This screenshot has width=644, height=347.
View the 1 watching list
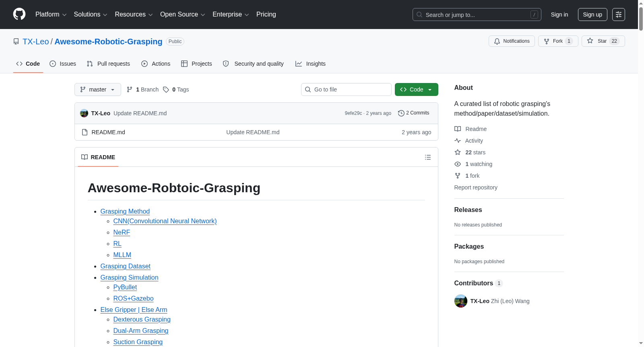(x=473, y=164)
